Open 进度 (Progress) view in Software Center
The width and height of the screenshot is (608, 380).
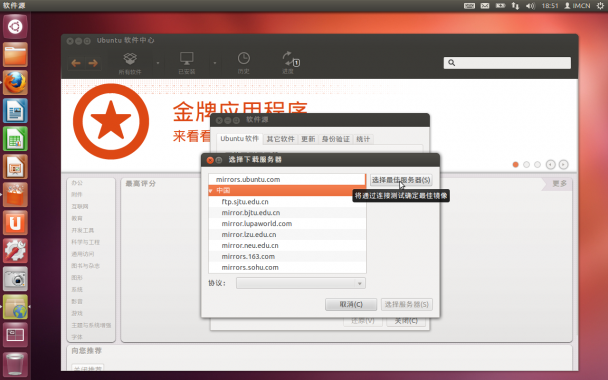coord(290,62)
